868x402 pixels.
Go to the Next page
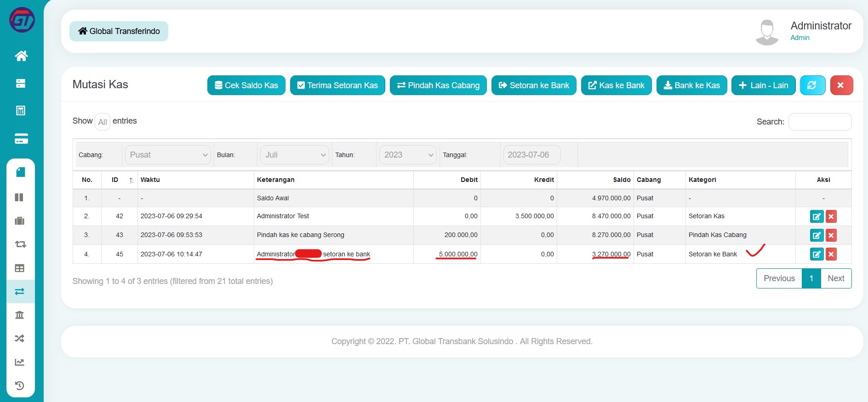coord(836,278)
